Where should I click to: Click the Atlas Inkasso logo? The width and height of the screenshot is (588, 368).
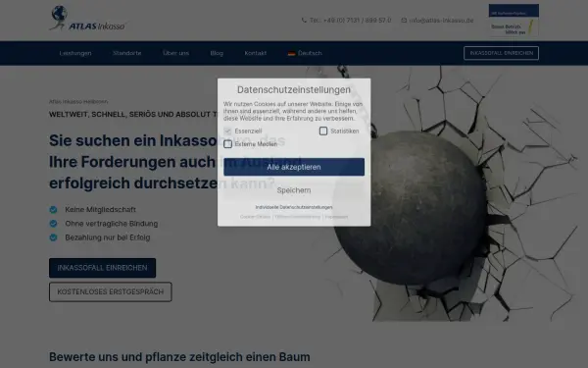tap(87, 19)
